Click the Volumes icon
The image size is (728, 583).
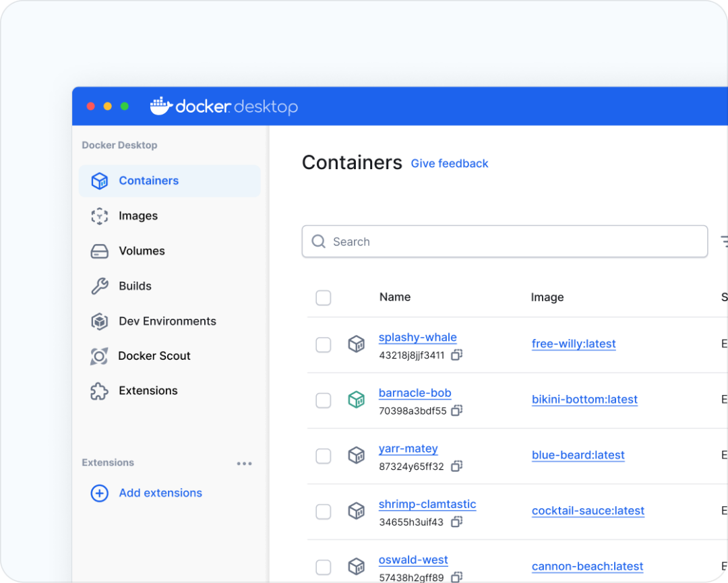click(x=99, y=251)
